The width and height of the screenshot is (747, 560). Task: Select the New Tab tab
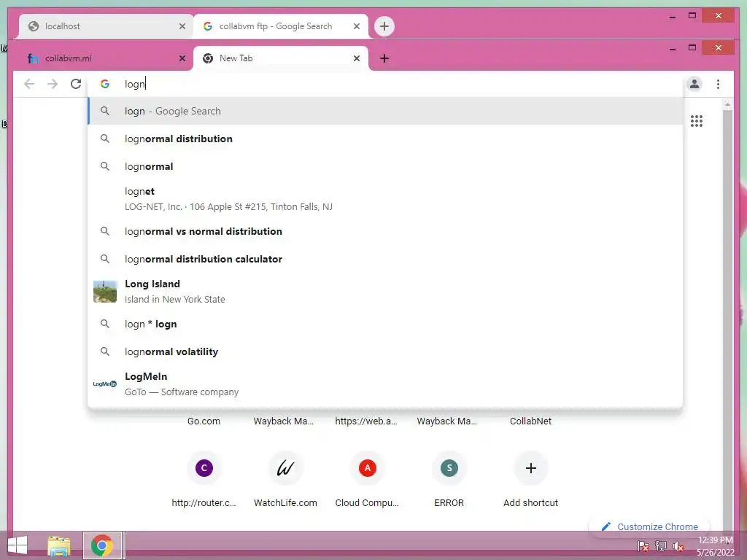[x=281, y=58]
